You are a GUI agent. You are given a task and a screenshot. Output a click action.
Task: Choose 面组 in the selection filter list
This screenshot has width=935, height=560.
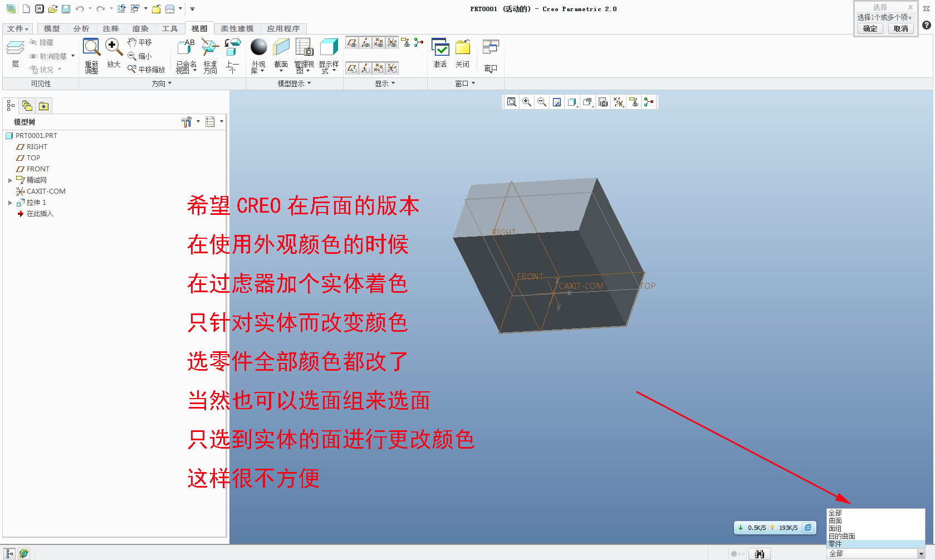pyautogui.click(x=875, y=528)
